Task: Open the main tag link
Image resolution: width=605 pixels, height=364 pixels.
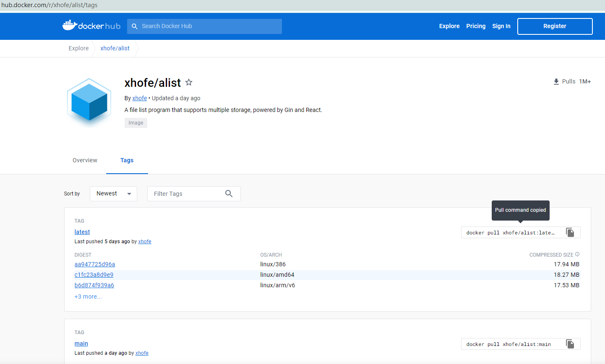Action: coord(81,343)
